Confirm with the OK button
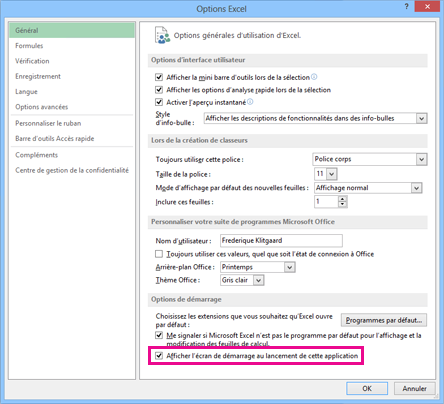The width and height of the screenshot is (444, 404). [x=367, y=388]
